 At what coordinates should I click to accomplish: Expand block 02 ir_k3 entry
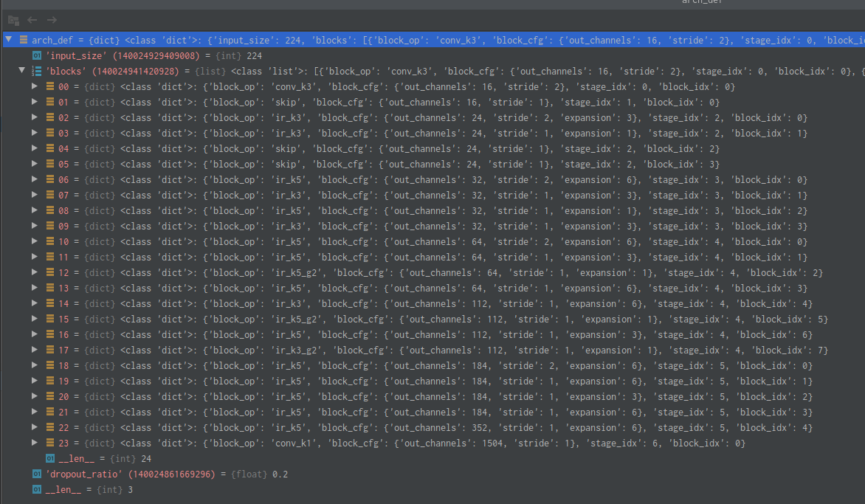[34, 117]
